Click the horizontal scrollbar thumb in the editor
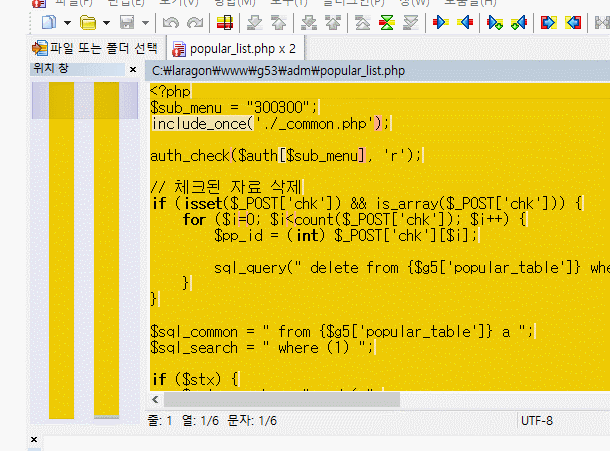 [282, 399]
